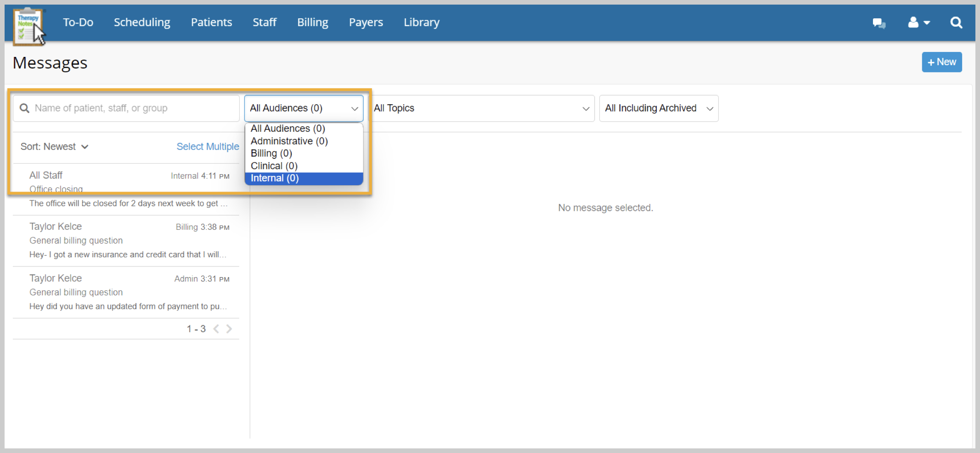Screen dimensions: 980x453
Task: Navigate to the Payers tab
Action: coord(366,22)
